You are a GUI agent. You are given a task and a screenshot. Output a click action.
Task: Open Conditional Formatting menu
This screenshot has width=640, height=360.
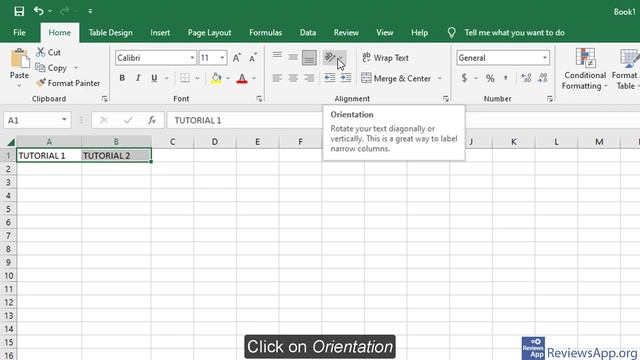(x=585, y=69)
